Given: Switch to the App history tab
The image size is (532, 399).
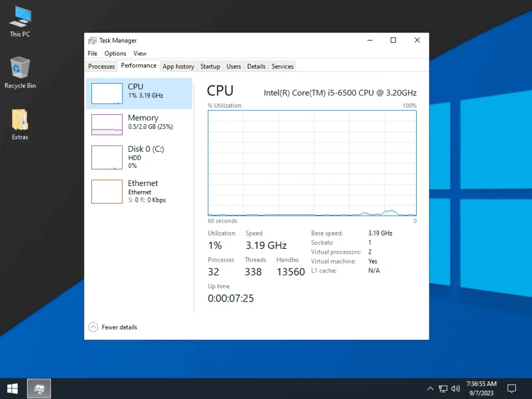Looking at the screenshot, I should tap(178, 66).
